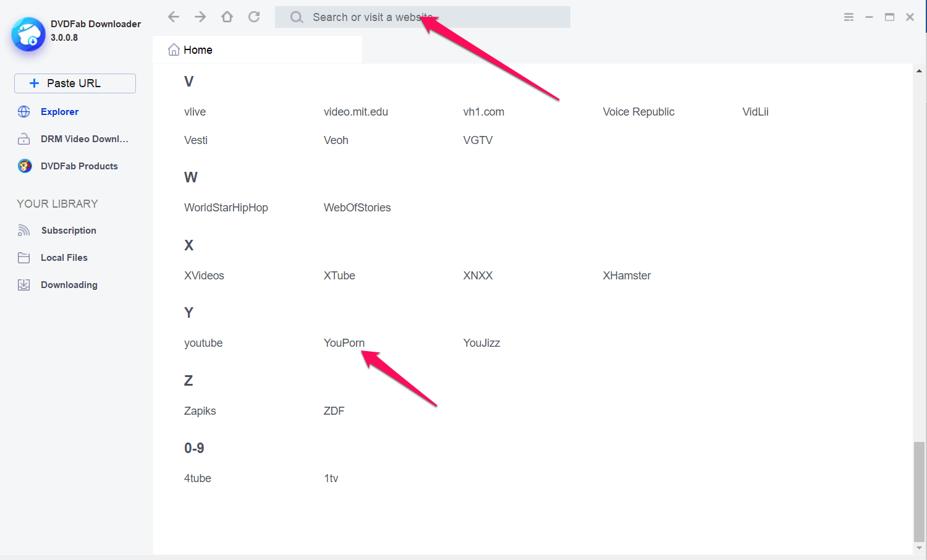Click the DRM Video Downloader lock icon
Viewport: 927px width, 560px height.
point(24,139)
